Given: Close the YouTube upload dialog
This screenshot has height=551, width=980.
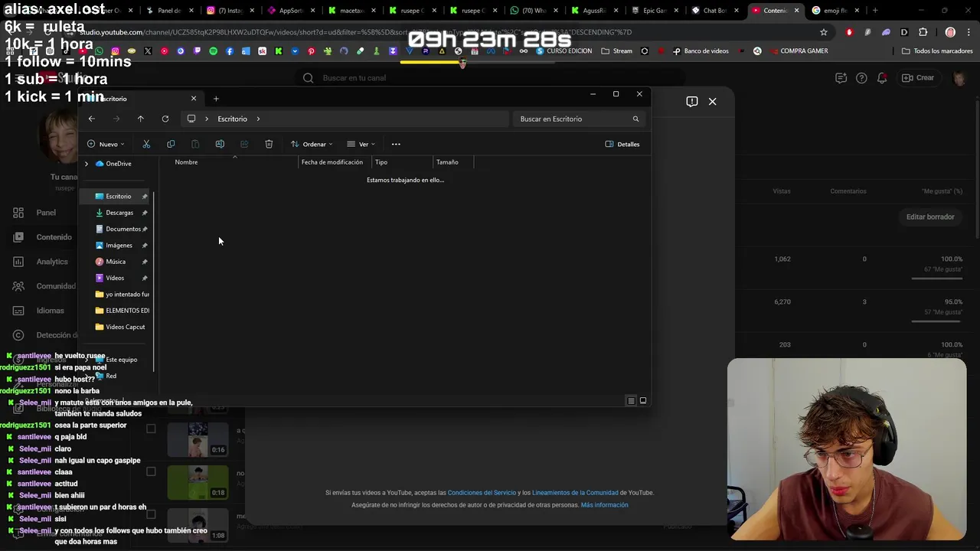Looking at the screenshot, I should point(712,101).
